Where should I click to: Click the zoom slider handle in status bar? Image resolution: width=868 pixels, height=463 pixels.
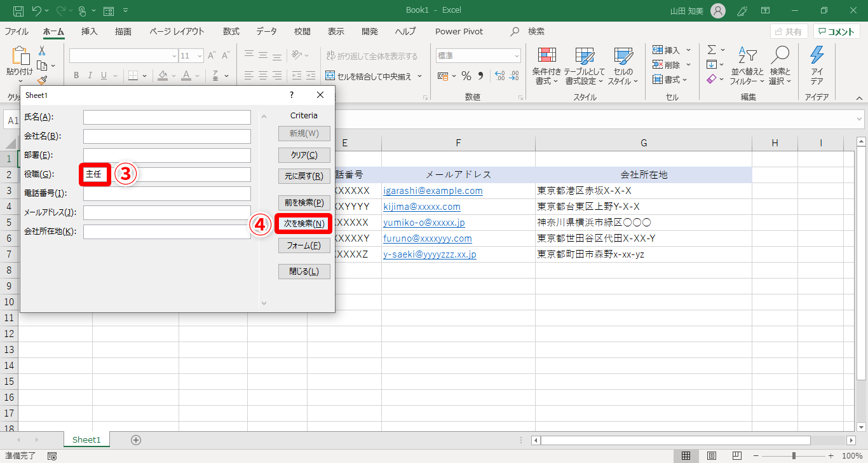(x=794, y=456)
